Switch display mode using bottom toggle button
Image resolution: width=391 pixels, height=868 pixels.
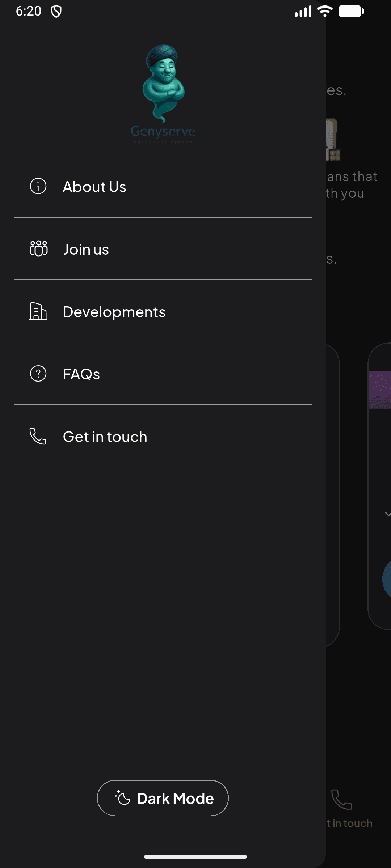(x=163, y=798)
